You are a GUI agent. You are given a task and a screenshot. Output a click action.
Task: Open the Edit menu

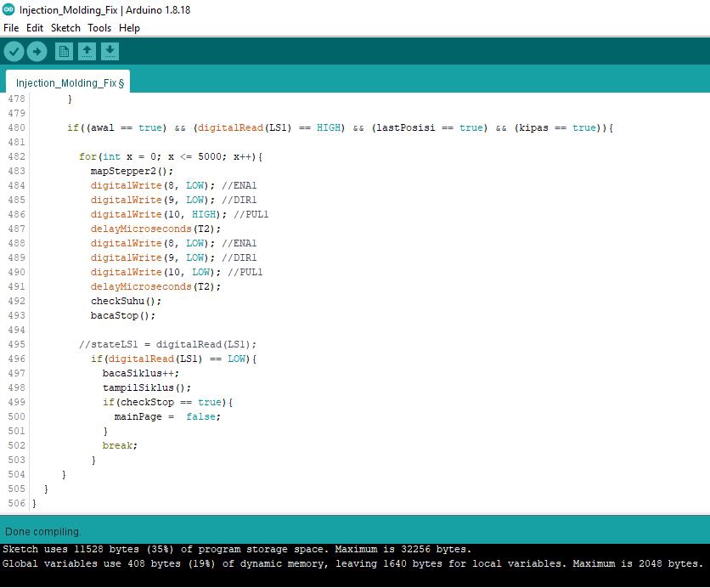tap(35, 28)
